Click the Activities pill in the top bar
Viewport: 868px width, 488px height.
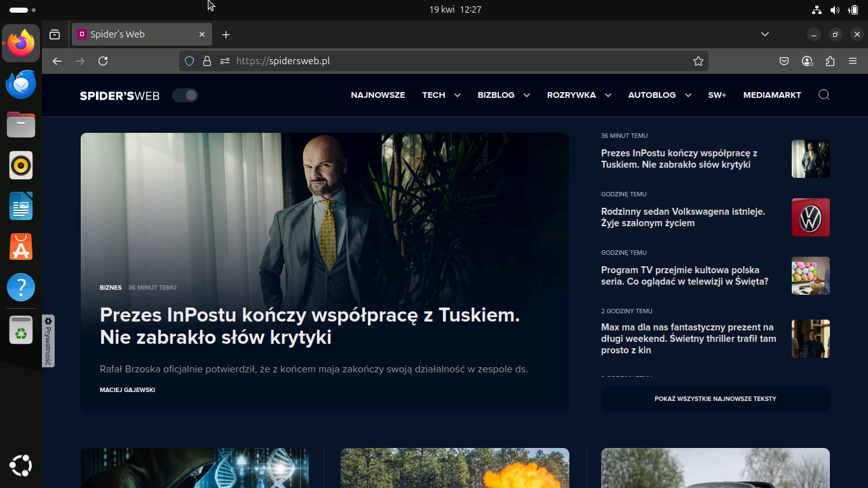pyautogui.click(x=22, y=10)
